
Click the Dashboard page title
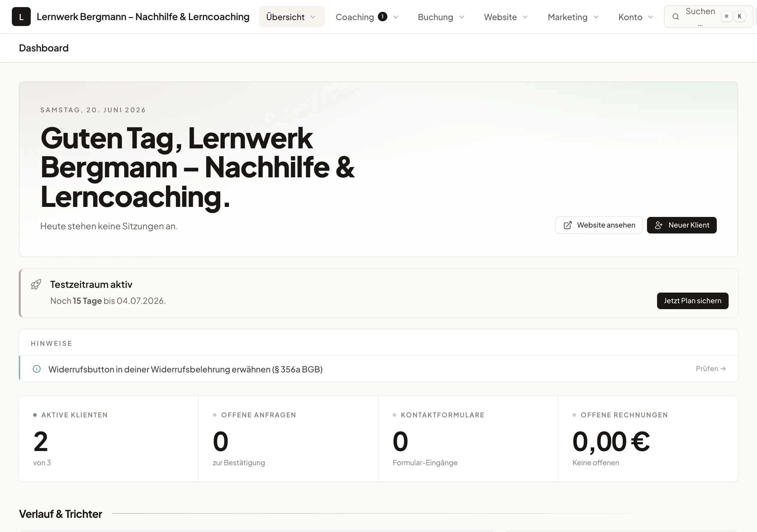[x=44, y=48]
